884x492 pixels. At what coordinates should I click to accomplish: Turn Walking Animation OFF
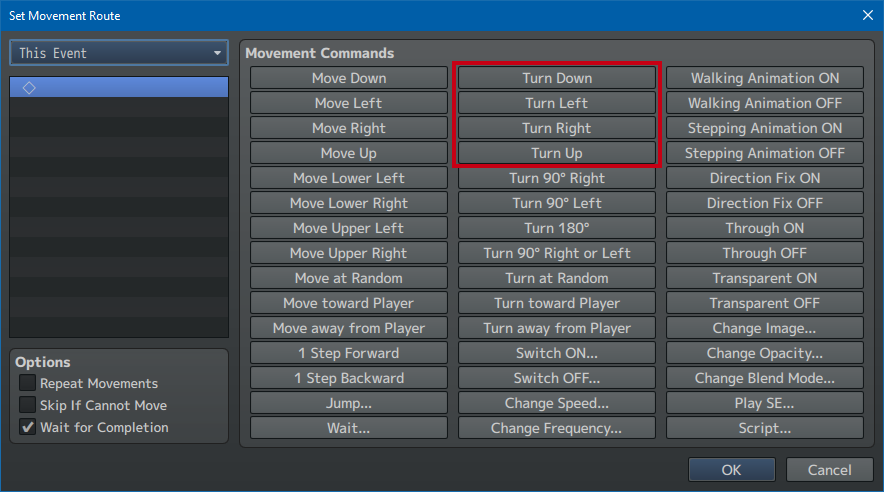pyautogui.click(x=764, y=103)
